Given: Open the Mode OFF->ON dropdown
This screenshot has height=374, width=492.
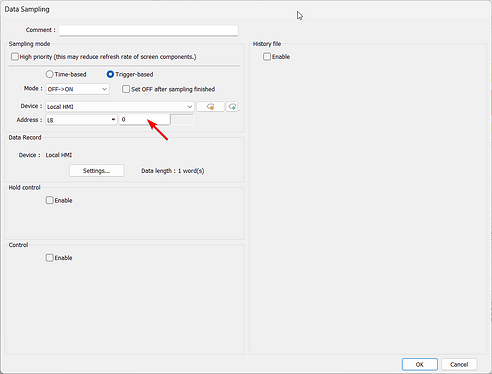Looking at the screenshot, I should tap(77, 89).
